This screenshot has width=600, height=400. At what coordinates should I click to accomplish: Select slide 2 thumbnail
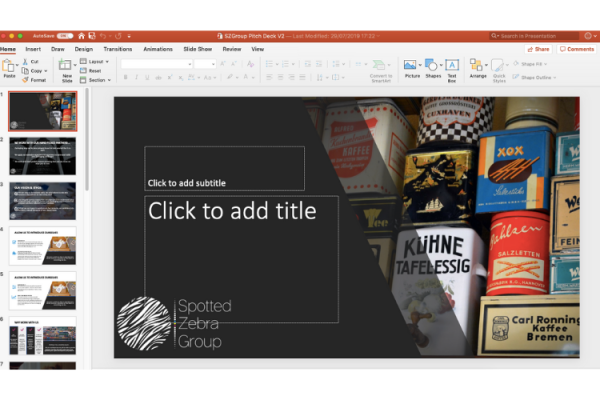click(42, 156)
